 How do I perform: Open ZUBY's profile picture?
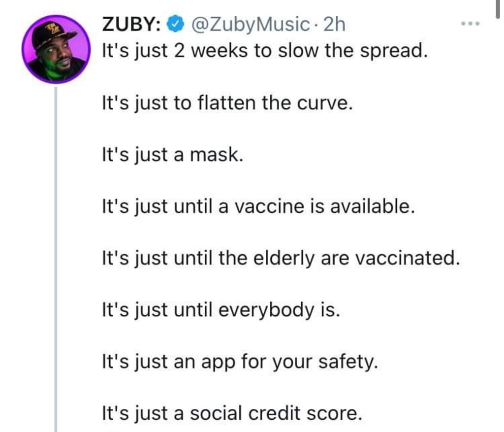(x=56, y=49)
